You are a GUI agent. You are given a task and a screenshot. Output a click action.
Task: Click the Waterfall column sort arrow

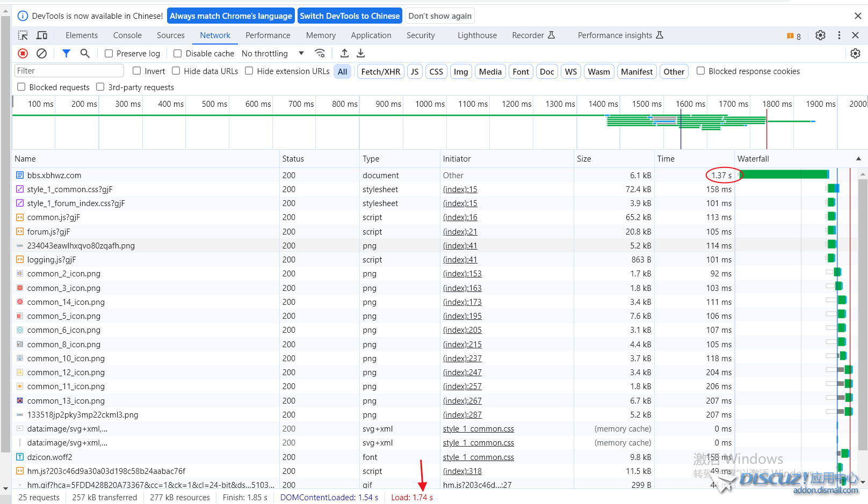point(858,159)
